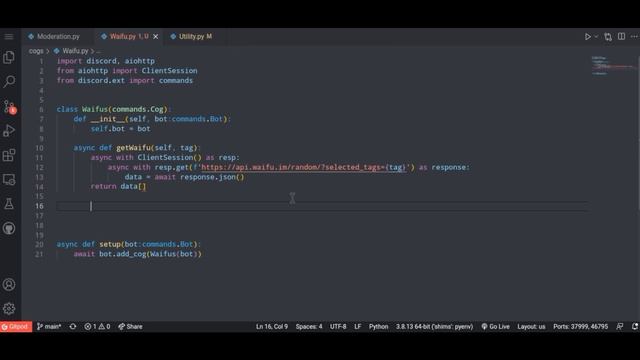Click Go Live in status bar
Viewport: 640px width, 360px height.
point(496,327)
